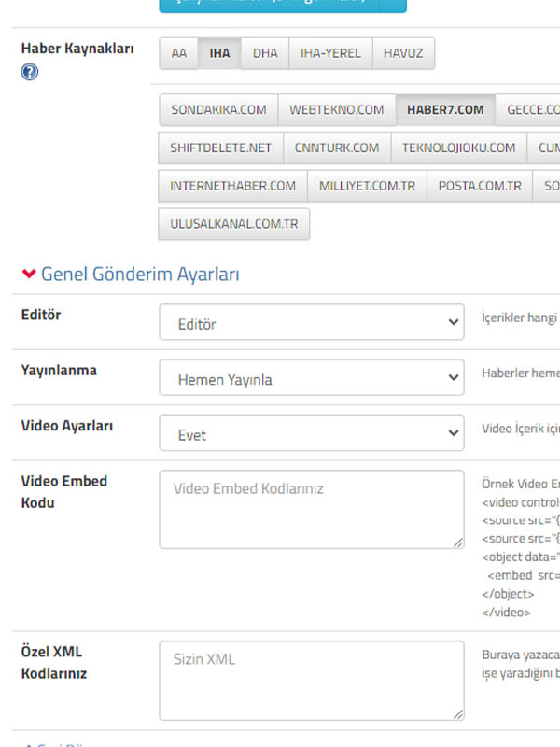This screenshot has height=747, width=560.
Task: Toggle the IHA source button
Action: 219,54
